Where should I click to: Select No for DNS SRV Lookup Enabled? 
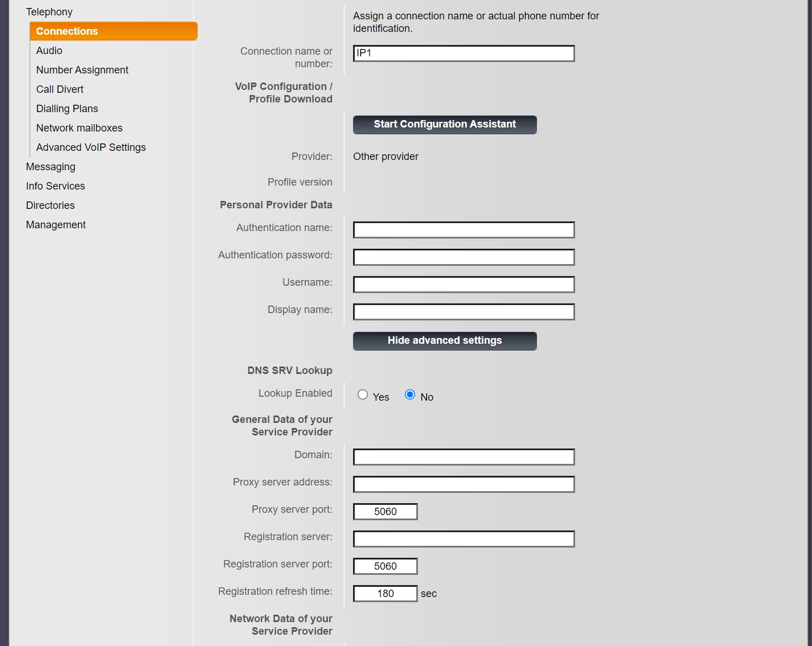coord(410,395)
